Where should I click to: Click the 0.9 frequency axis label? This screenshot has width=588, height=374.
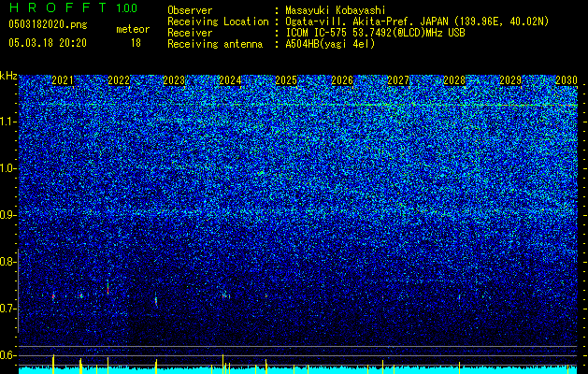point(8,215)
